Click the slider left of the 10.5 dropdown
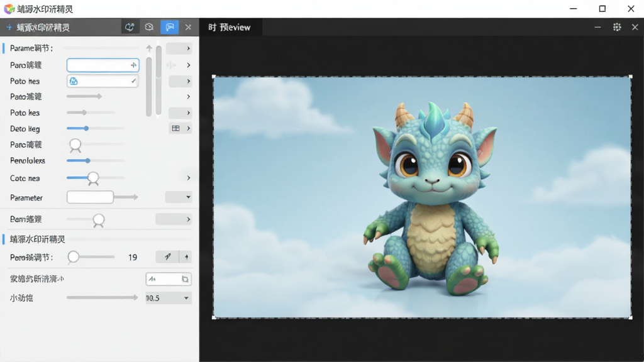 pos(103,297)
